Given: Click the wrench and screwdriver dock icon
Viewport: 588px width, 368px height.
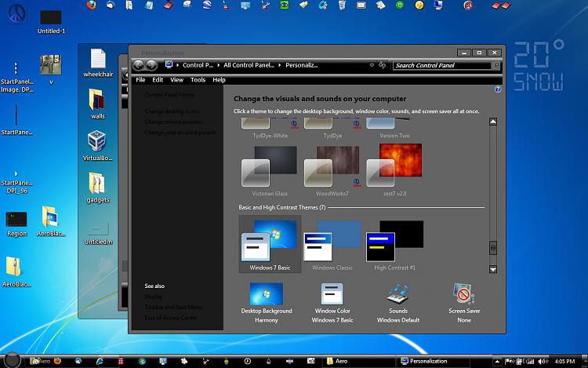Looking at the screenshot, I should click(x=265, y=5).
